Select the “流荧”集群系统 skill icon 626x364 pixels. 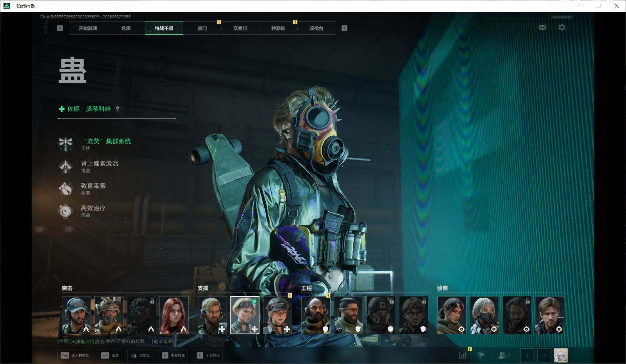(66, 144)
